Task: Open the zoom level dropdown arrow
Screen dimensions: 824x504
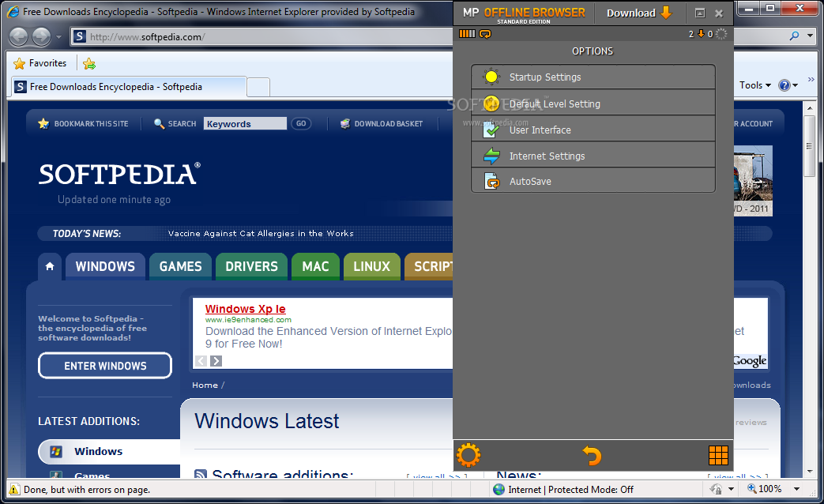Action: [x=796, y=489]
